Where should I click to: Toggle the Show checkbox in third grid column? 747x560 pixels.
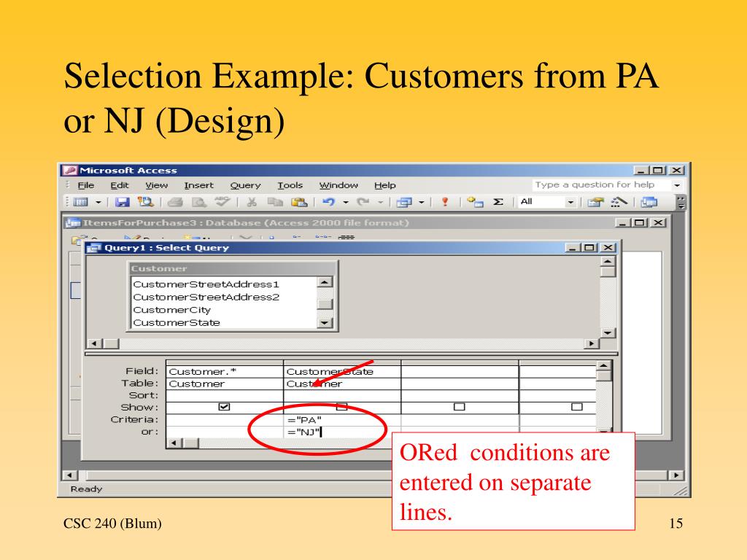click(x=460, y=407)
